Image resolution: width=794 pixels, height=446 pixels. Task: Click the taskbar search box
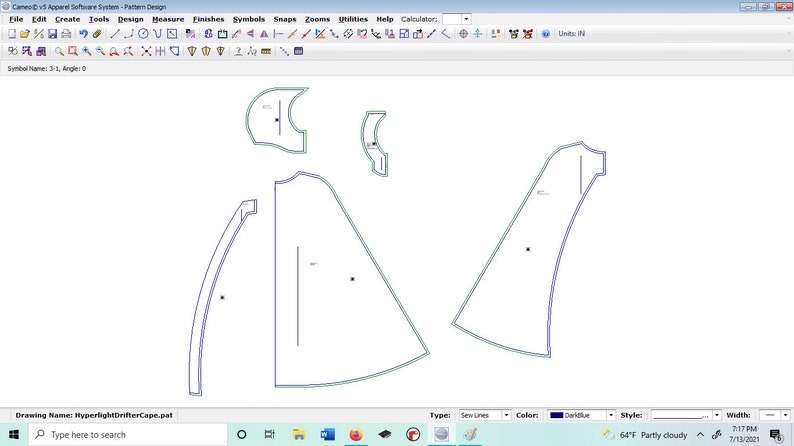click(128, 435)
